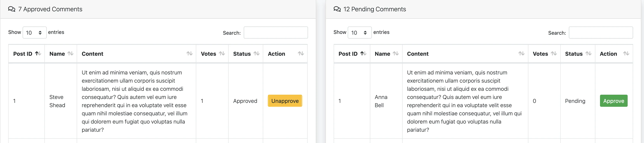
Task: Click the Pending Comments chat bubbles icon
Action: (x=337, y=9)
